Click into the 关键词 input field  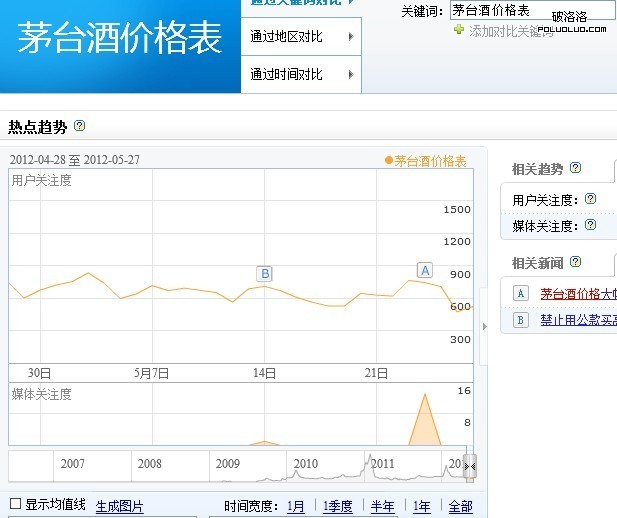click(x=530, y=10)
